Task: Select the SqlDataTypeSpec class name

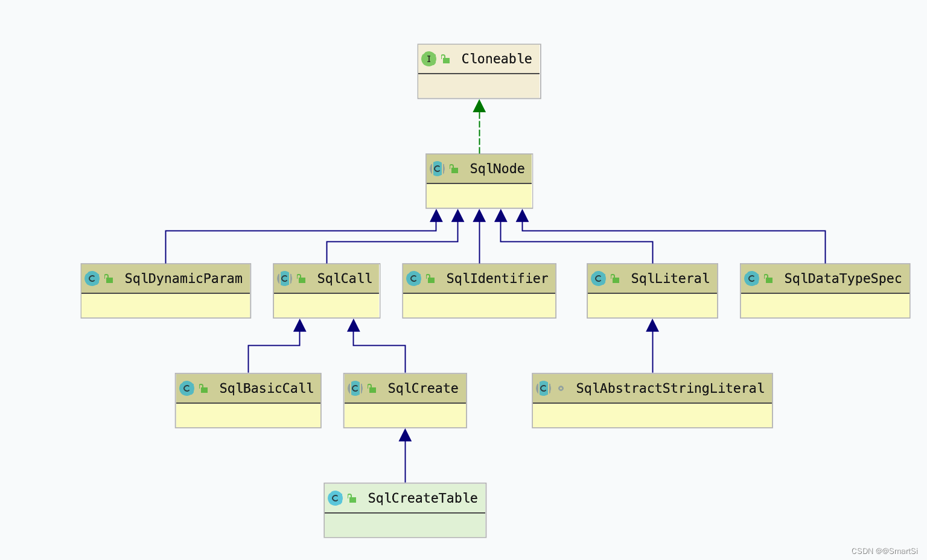Action: [843, 279]
